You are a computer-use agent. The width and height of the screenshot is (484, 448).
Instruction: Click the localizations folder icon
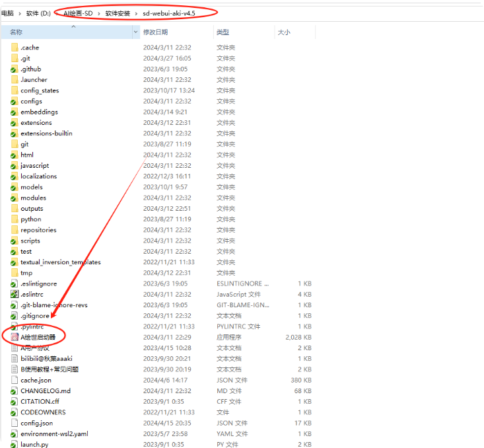click(x=15, y=176)
